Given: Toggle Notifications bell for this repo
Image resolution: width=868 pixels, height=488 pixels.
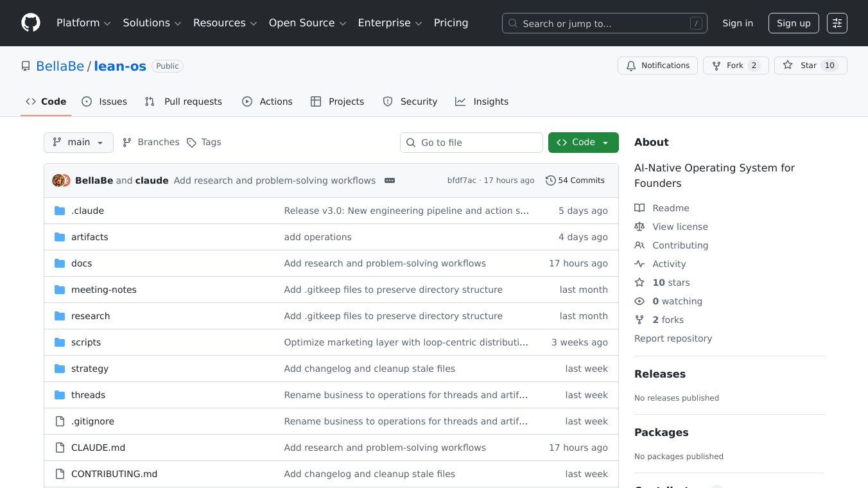Looking at the screenshot, I should pyautogui.click(x=657, y=65).
